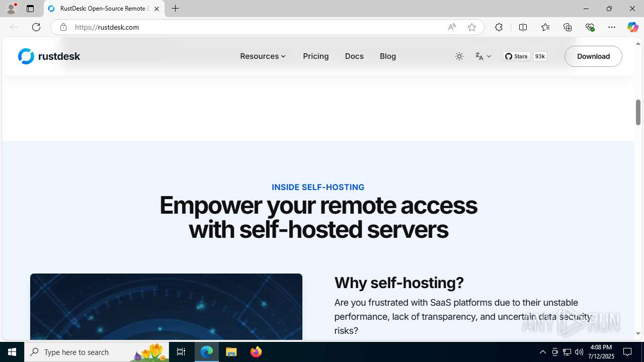Open network status tray icon

[x=567, y=352]
